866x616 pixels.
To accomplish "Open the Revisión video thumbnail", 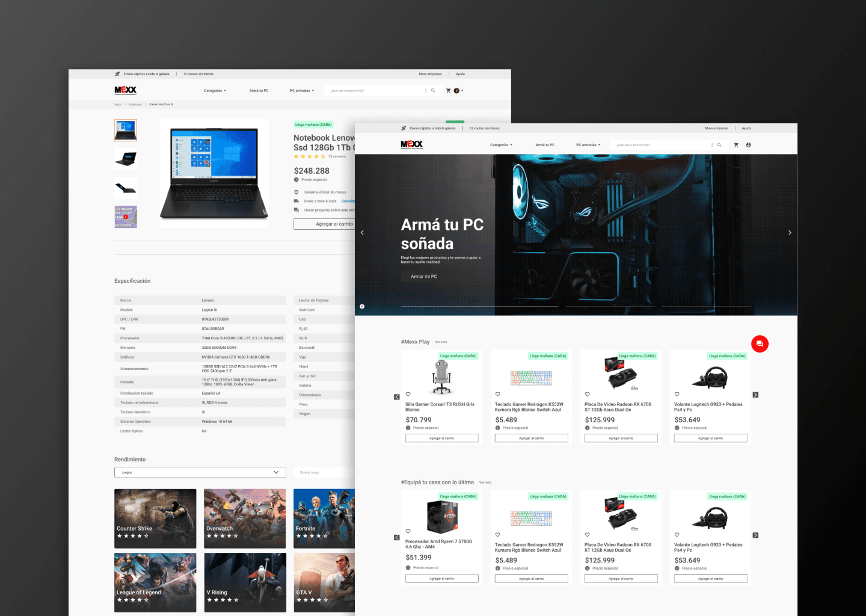I will pyautogui.click(x=126, y=217).
